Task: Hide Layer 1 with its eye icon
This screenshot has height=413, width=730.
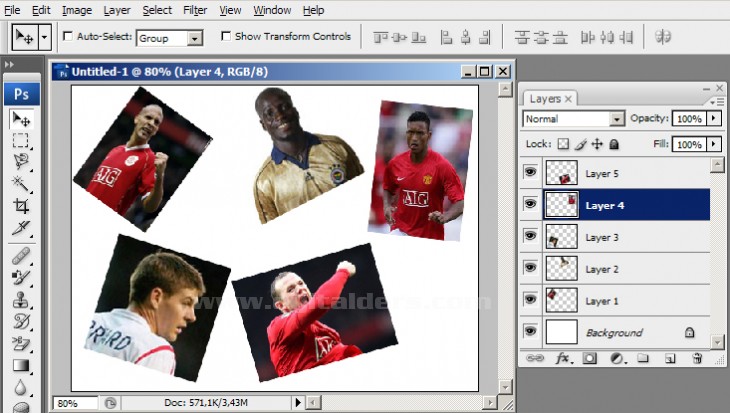Action: coord(530,299)
